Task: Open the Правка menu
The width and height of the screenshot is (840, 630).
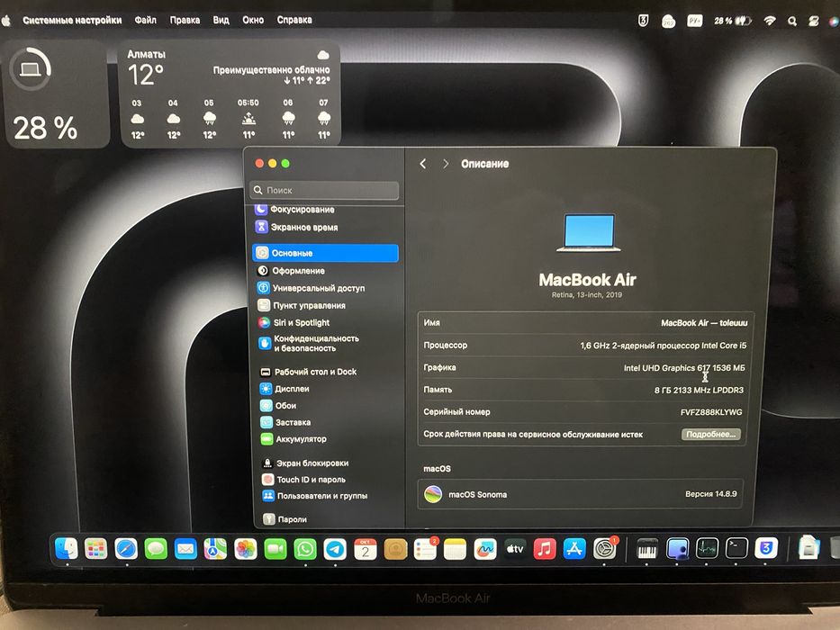Action: pyautogui.click(x=185, y=21)
